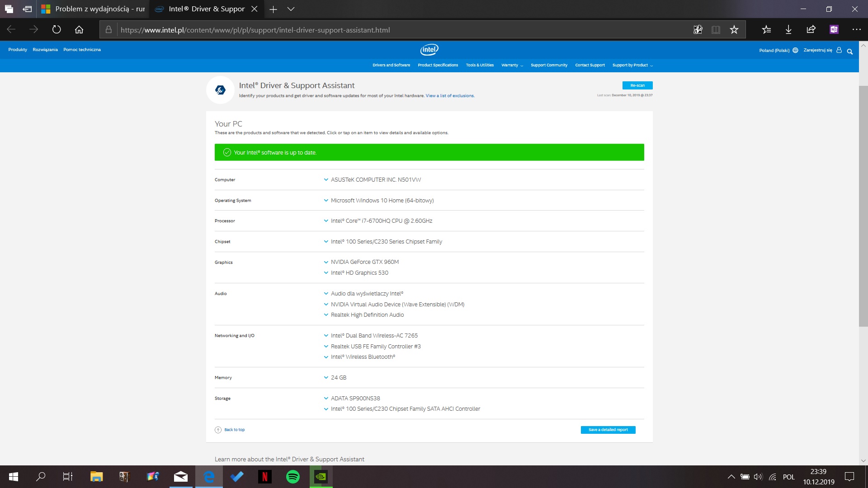Screen dimensions: 868x488
Task: Open the OneNote web clipper icon
Action: pyautogui.click(x=834, y=30)
